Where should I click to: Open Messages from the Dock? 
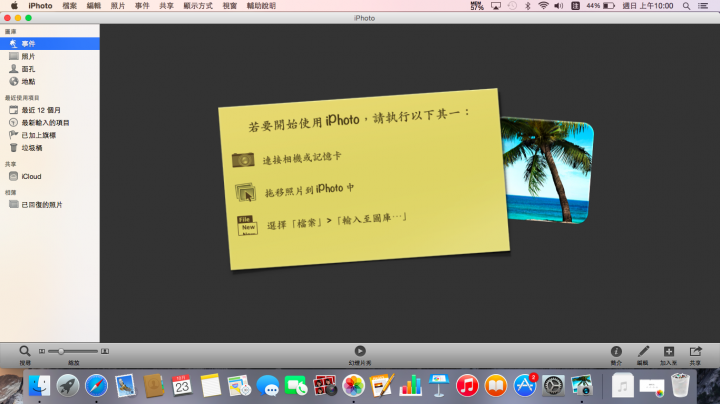tap(268, 385)
